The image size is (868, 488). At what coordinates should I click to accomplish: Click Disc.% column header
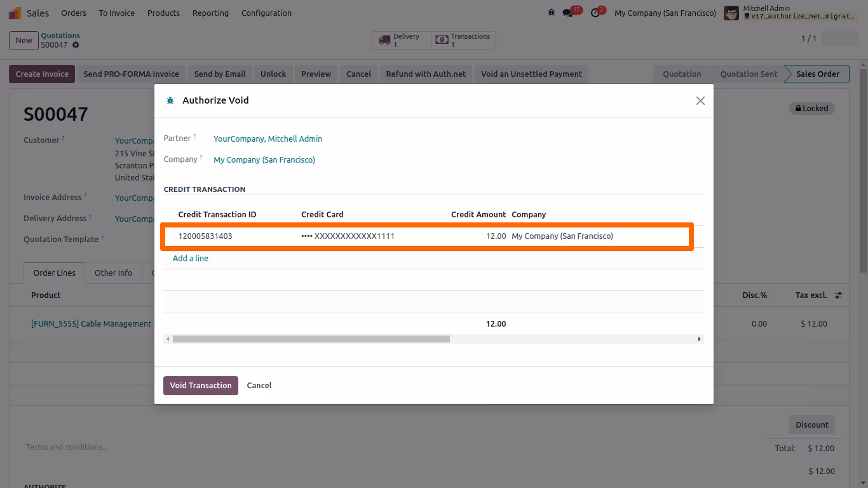754,295
